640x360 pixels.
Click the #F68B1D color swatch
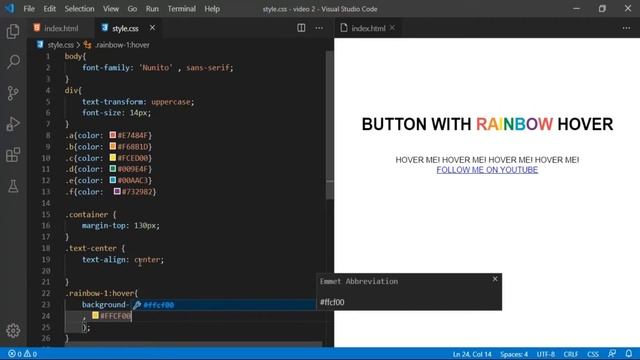113,146
